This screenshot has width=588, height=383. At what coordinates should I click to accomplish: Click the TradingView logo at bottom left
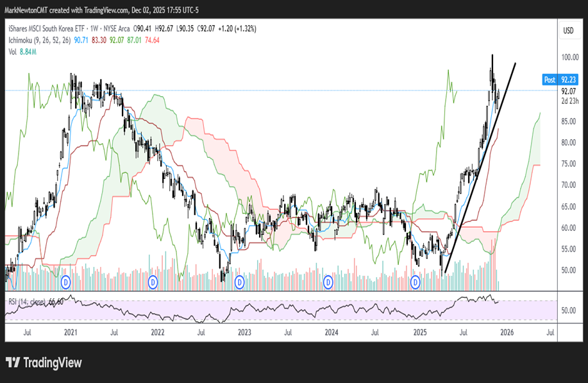pos(44,363)
